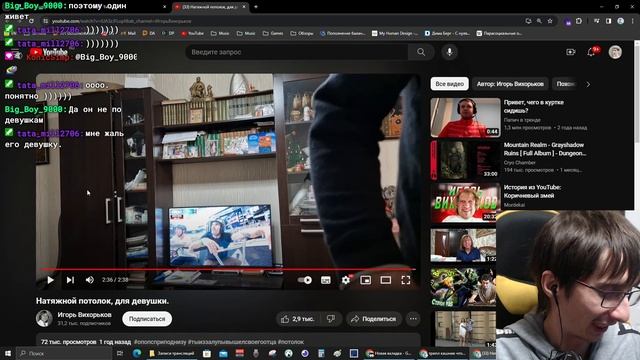This screenshot has width=640, height=360.
Task: Open the channel avatar of Игорь Вихорьков
Action: 44,318
